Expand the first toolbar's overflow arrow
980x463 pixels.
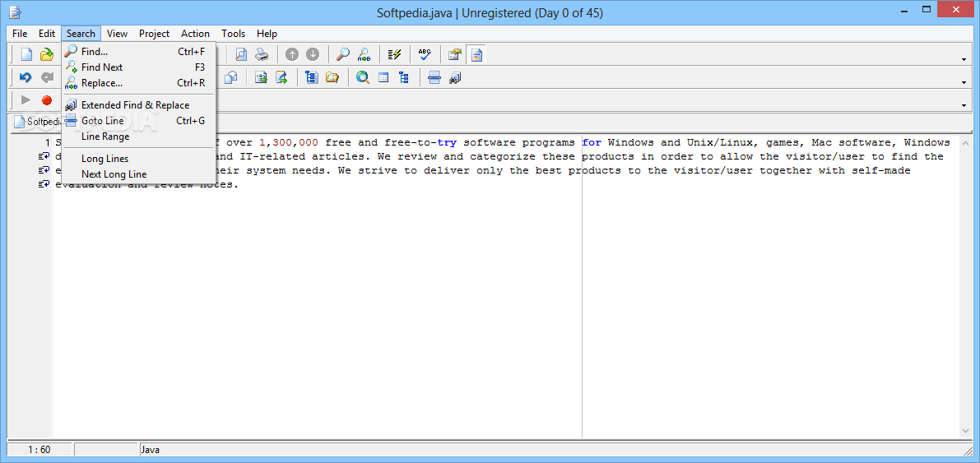pyautogui.click(x=965, y=59)
